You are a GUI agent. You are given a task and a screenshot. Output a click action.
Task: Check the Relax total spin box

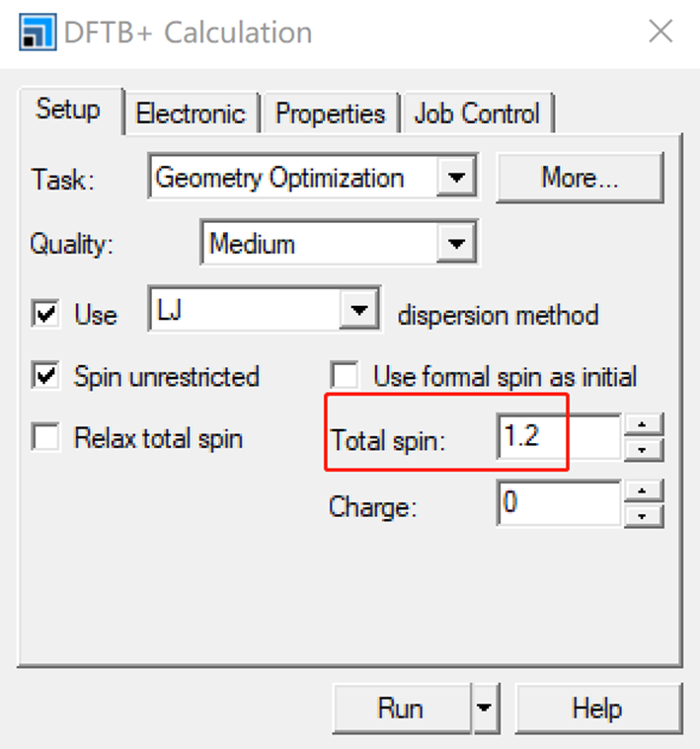(45, 438)
